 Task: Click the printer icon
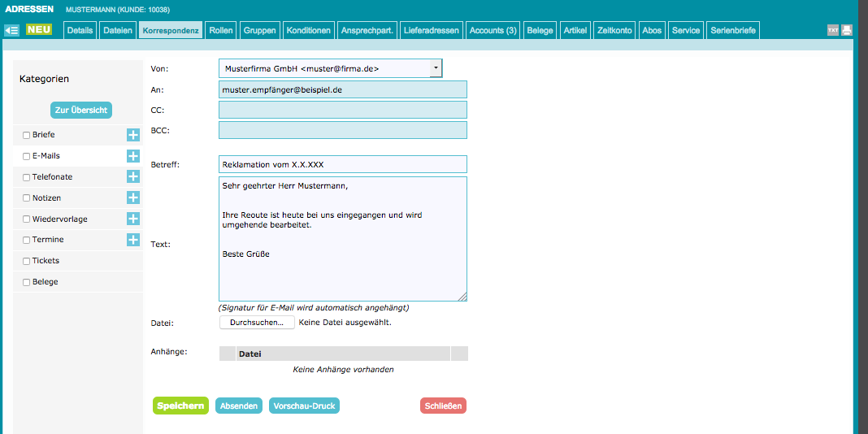847,30
